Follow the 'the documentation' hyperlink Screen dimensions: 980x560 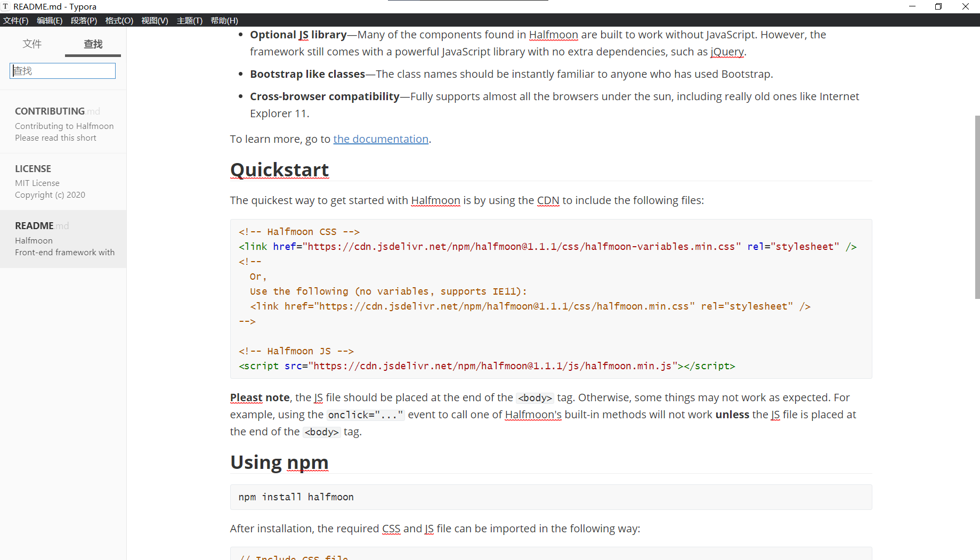coord(380,139)
